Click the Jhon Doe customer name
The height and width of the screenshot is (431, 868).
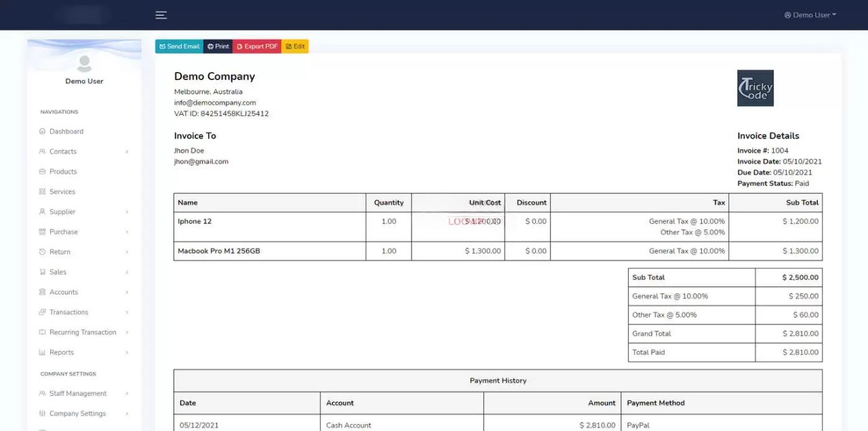(189, 151)
